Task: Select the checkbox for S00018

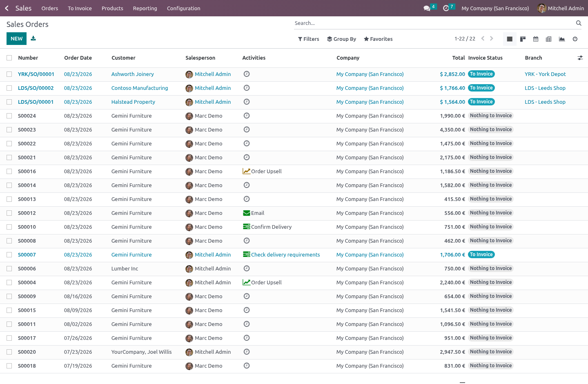Action: [9, 366]
